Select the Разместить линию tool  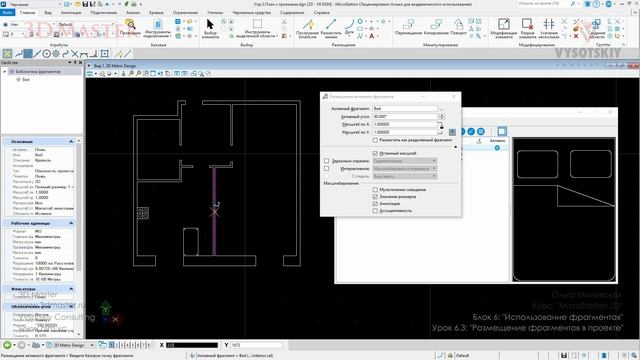331,28
